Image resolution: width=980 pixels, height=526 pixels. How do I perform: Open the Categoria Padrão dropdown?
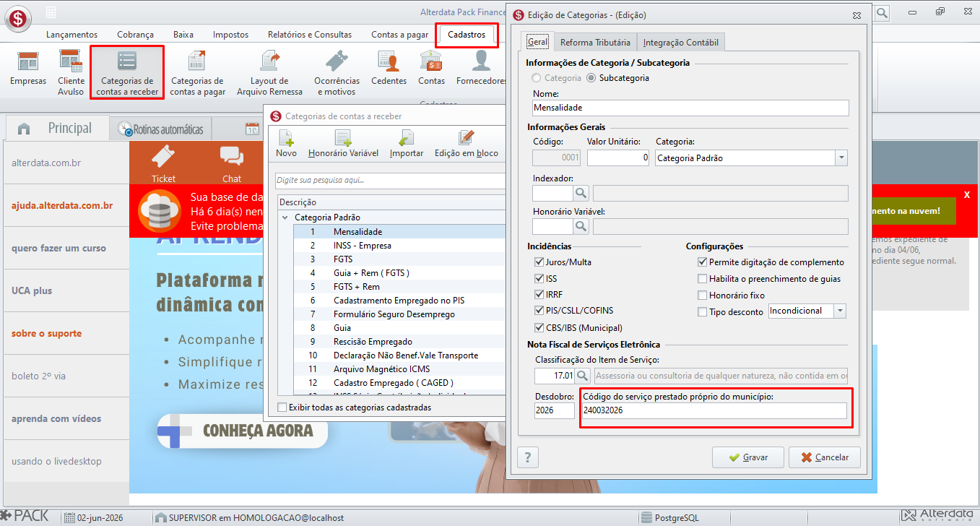pos(841,158)
